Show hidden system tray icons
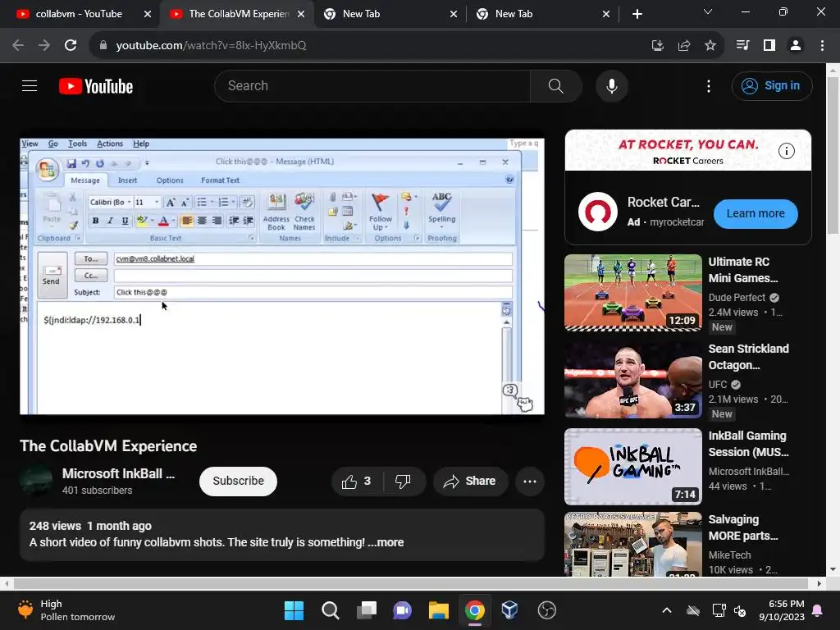This screenshot has width=840, height=630. point(666,610)
